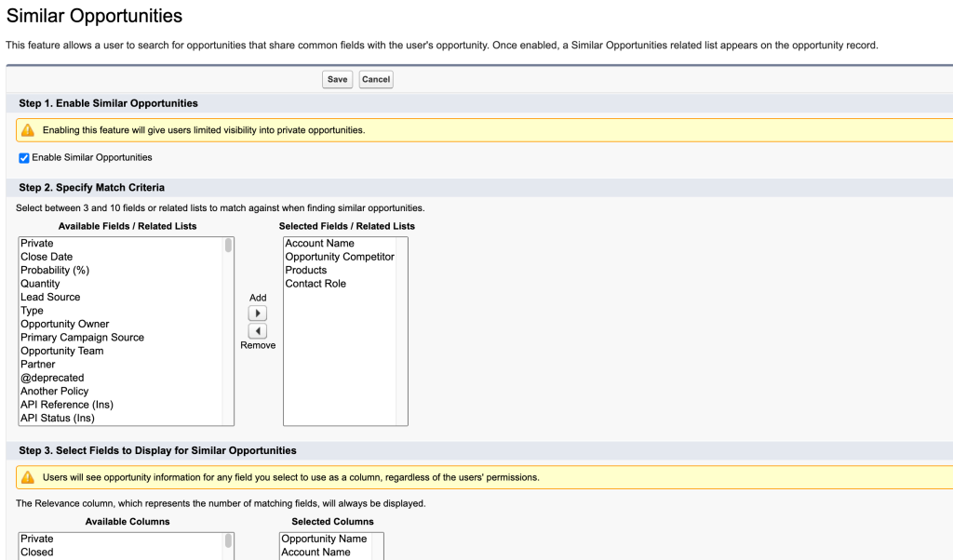Cancel the settings changes
Viewport: 953px width, 560px height.
376,80
